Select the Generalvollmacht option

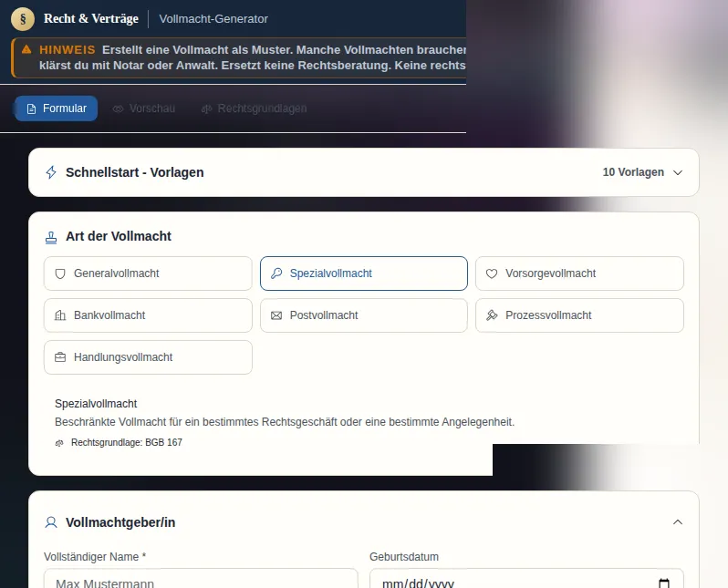(x=148, y=273)
